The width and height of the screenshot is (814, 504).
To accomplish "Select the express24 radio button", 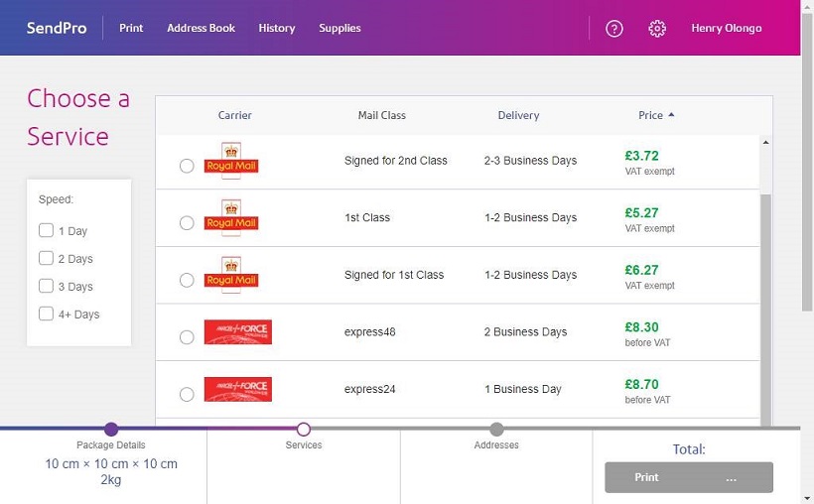I will point(187,395).
